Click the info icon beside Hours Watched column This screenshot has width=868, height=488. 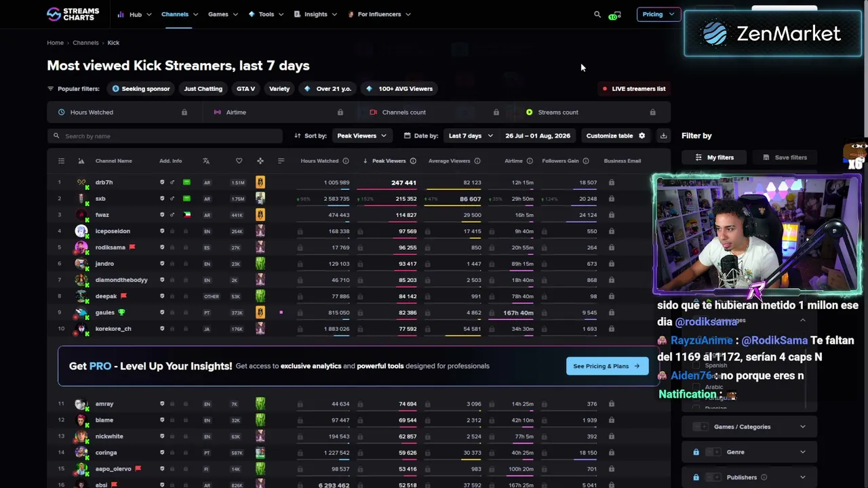[x=346, y=161]
